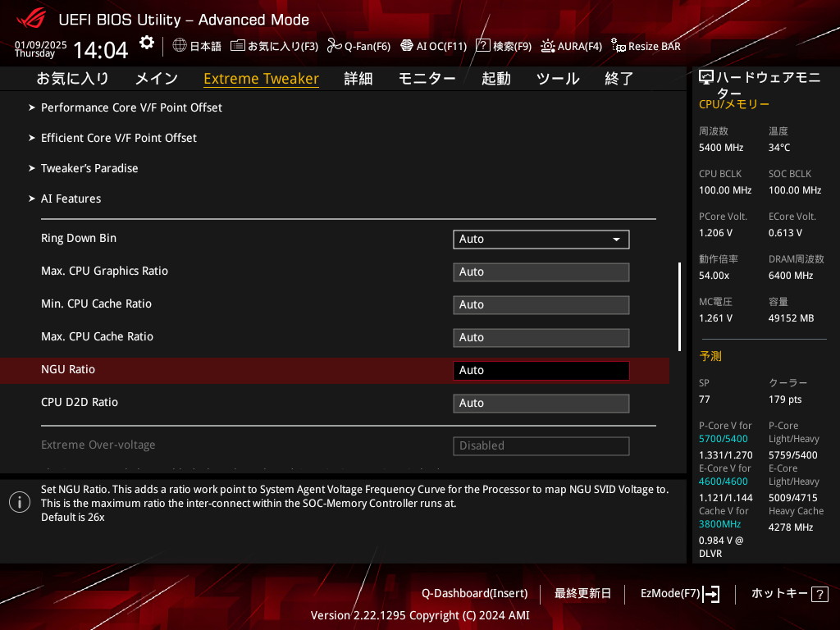
Task: Open Q-Fan(F6) fan control
Action: point(334,46)
